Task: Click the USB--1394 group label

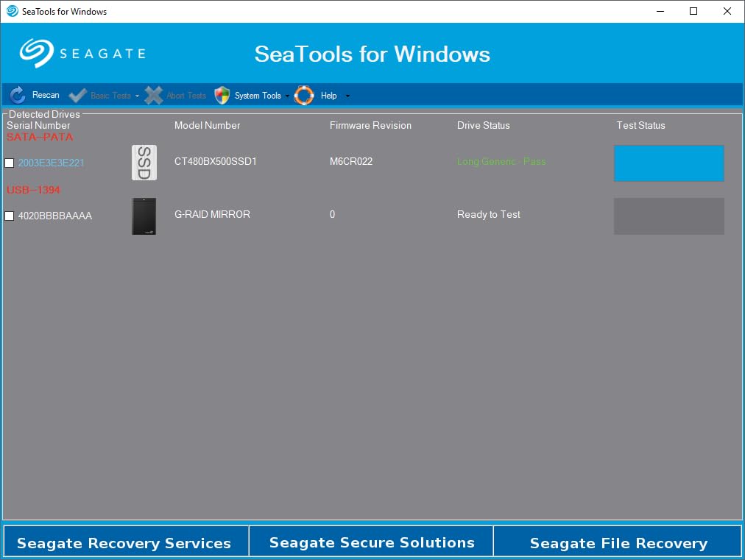Action: pos(33,190)
